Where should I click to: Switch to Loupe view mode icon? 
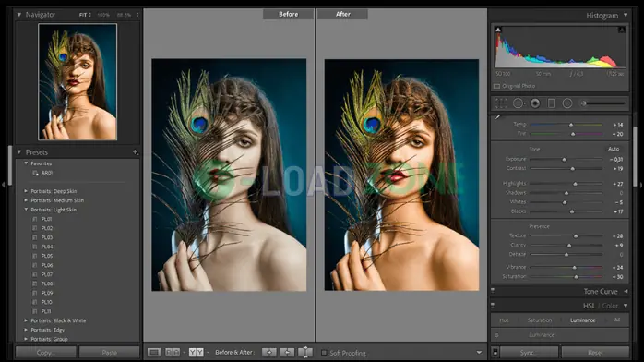154,352
